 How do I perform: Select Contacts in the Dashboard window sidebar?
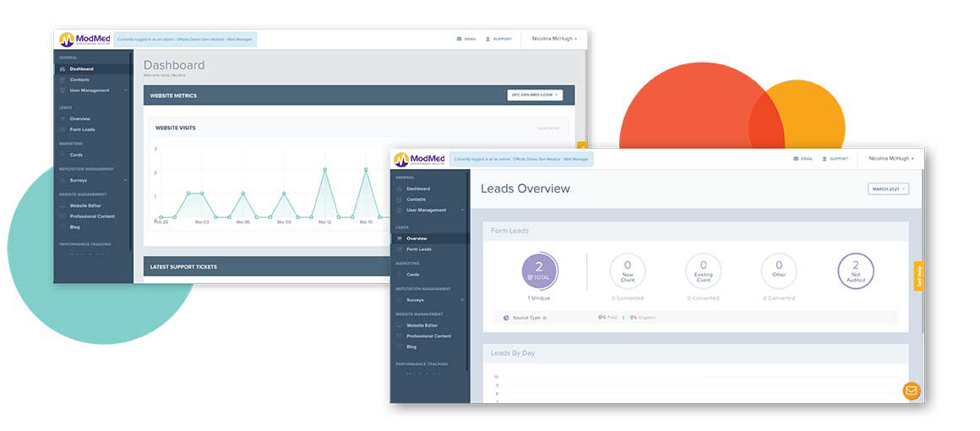[79, 79]
